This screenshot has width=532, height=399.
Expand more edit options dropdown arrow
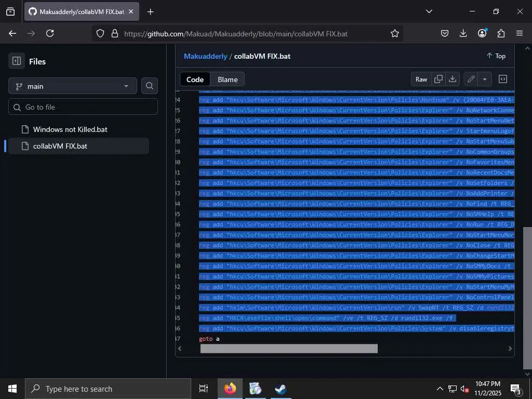pos(485,79)
